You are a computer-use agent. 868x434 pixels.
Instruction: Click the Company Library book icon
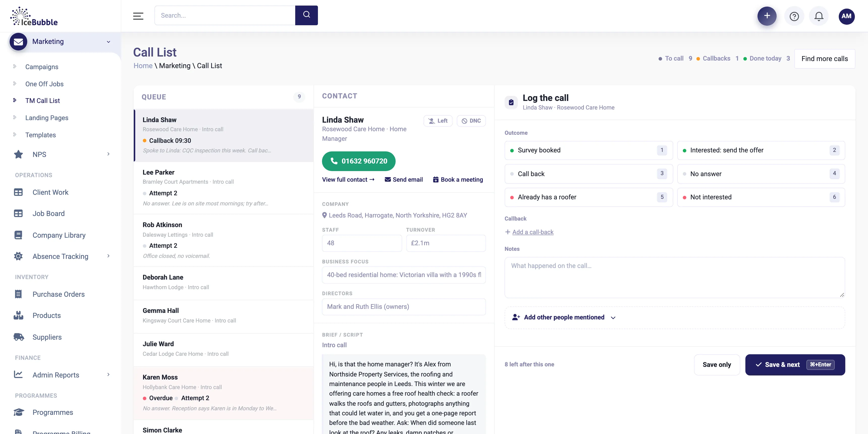click(x=18, y=235)
